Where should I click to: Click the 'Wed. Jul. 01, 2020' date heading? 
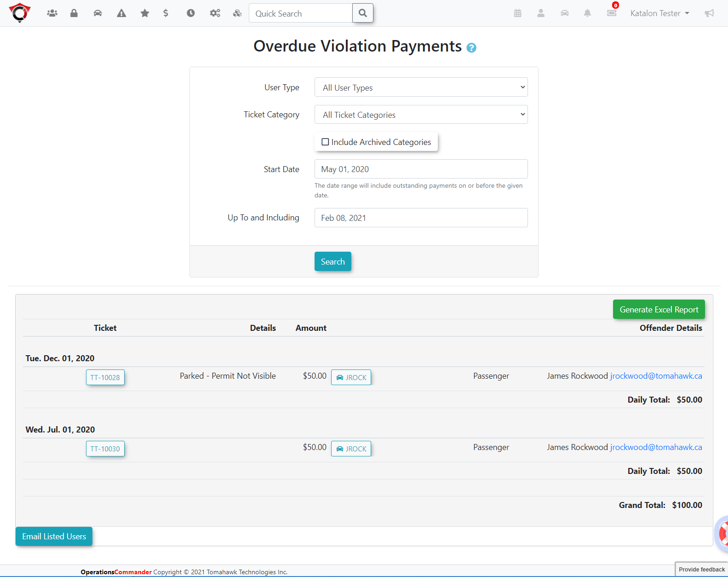click(60, 430)
